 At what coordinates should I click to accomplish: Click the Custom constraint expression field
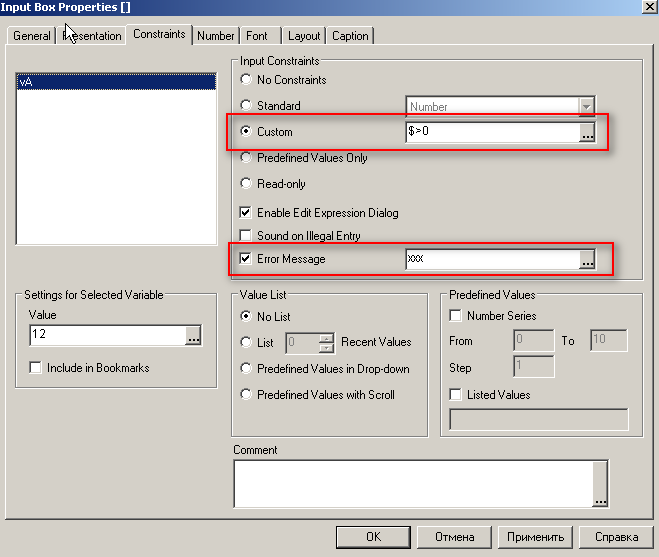click(x=493, y=132)
